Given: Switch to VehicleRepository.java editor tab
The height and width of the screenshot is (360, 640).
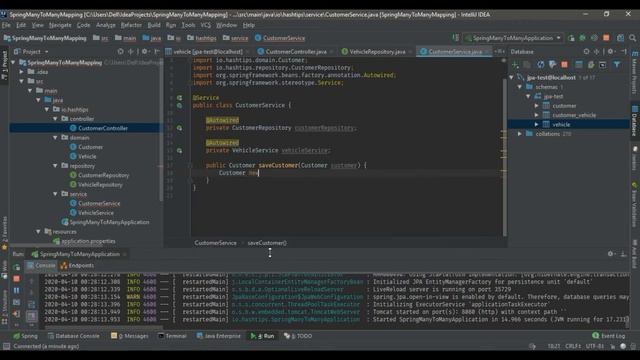Looking at the screenshot, I should tap(377, 52).
